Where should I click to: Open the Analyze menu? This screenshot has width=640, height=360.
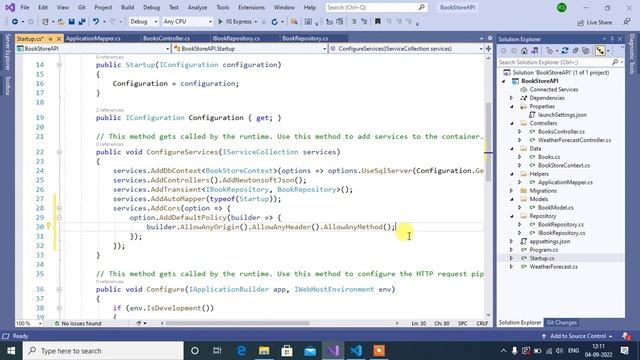(x=197, y=7)
